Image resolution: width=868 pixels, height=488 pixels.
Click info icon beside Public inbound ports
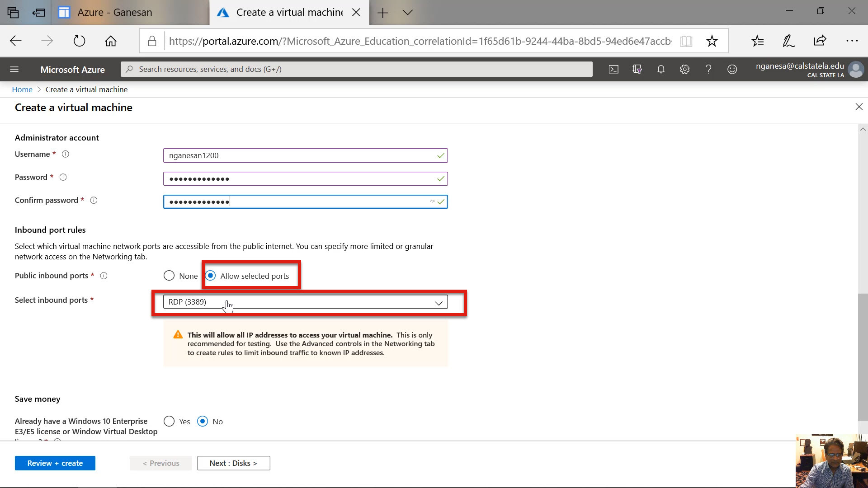(104, 276)
